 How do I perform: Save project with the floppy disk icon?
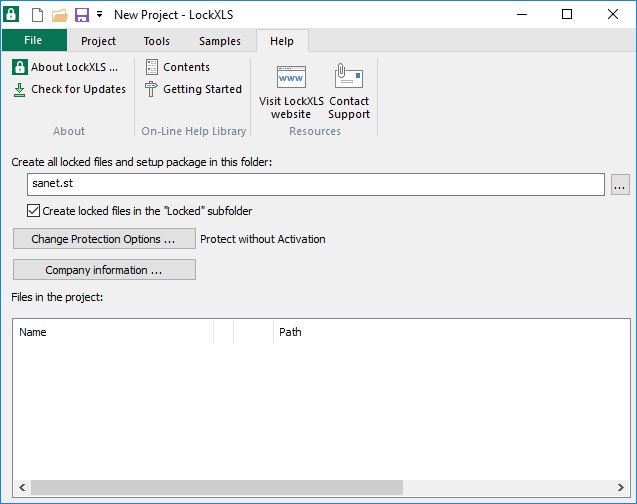click(x=82, y=15)
